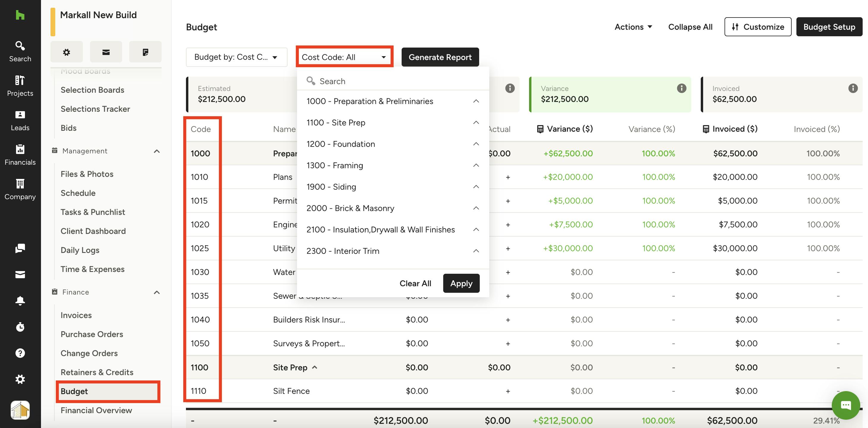This screenshot has height=428, width=868.
Task: Show Variance info tooltip icon
Action: tap(681, 88)
